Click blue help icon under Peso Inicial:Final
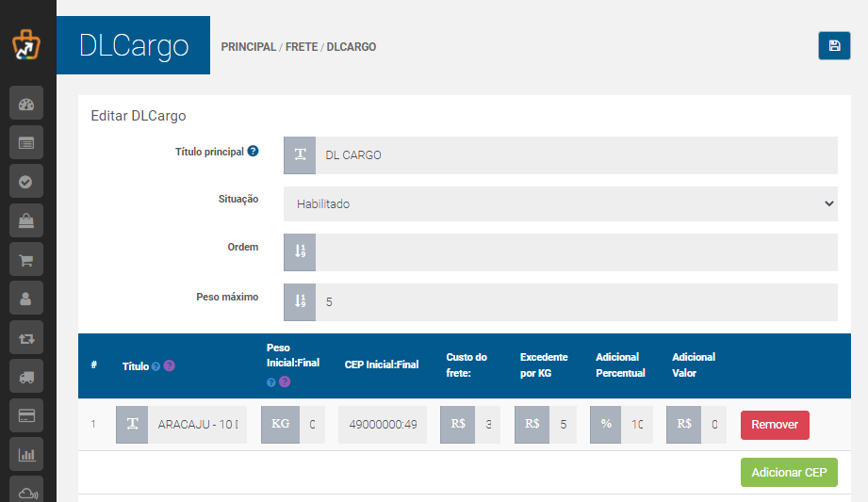The width and height of the screenshot is (868, 502). click(271, 382)
